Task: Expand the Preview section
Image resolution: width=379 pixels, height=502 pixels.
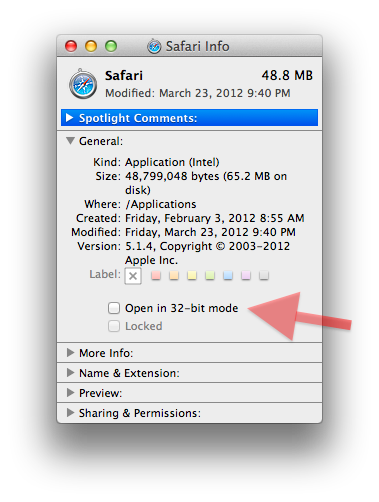Action: point(70,393)
